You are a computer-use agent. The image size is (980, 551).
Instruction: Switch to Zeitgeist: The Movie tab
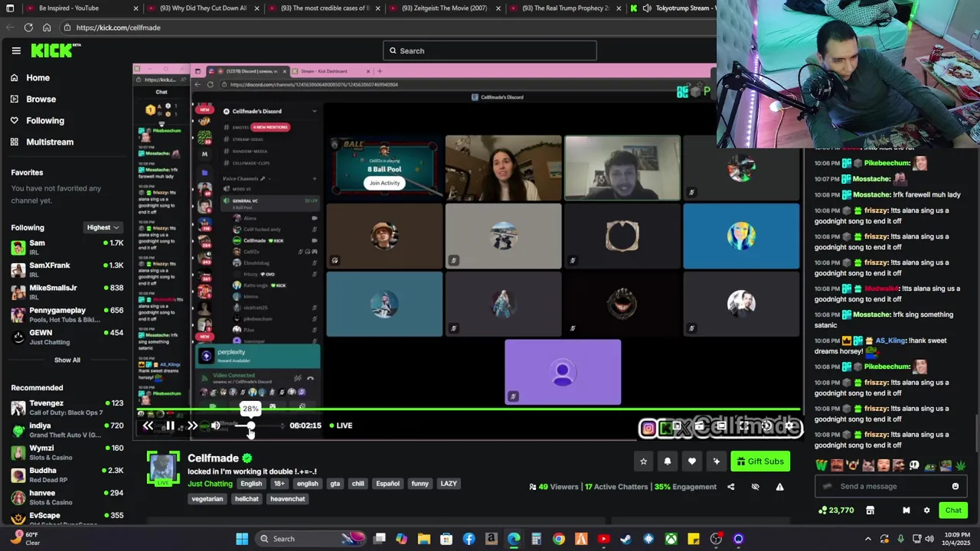444,8
